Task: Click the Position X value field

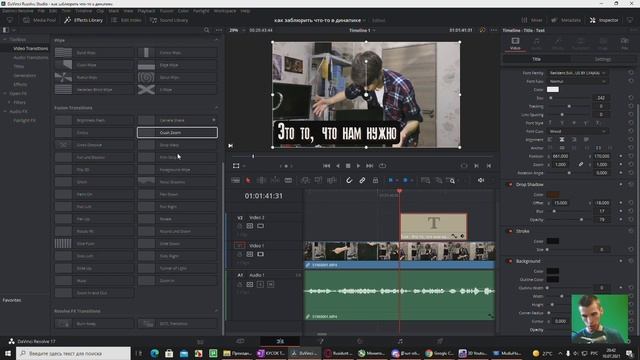Action: (x=560, y=156)
